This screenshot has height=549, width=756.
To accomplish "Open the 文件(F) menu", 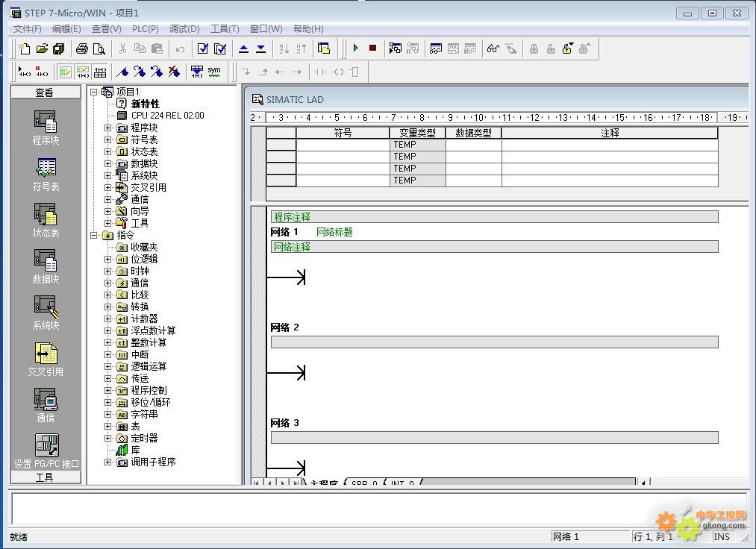I will click(x=28, y=29).
